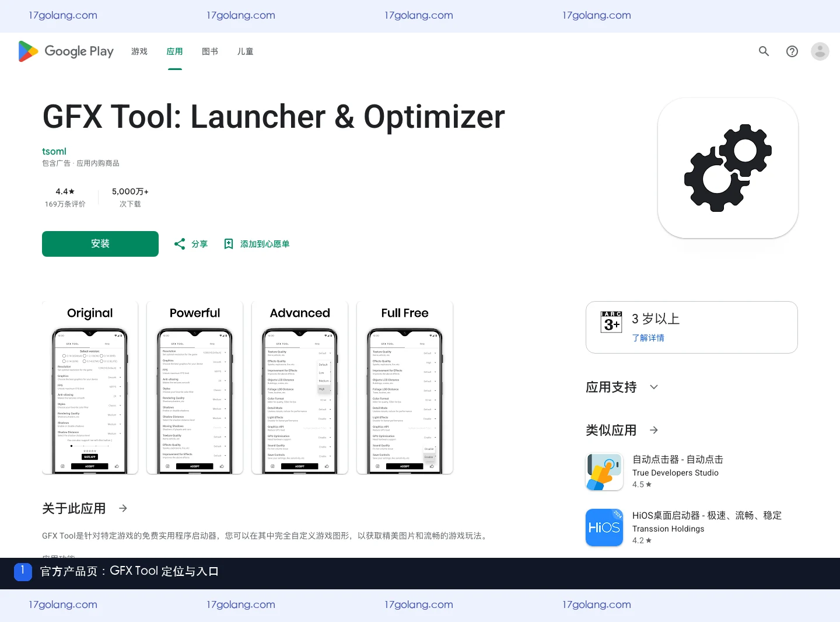The width and height of the screenshot is (840, 622).
Task: Click the 5,000万+ downloads figure
Action: click(130, 191)
